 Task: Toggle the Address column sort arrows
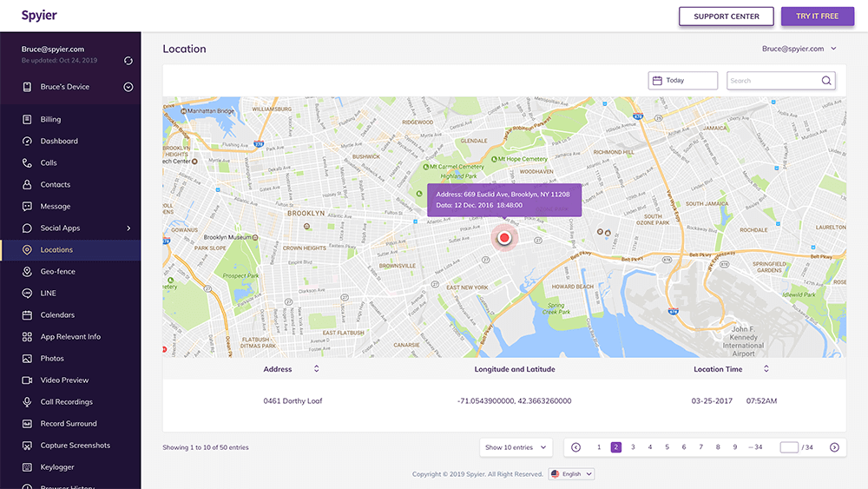(x=317, y=369)
